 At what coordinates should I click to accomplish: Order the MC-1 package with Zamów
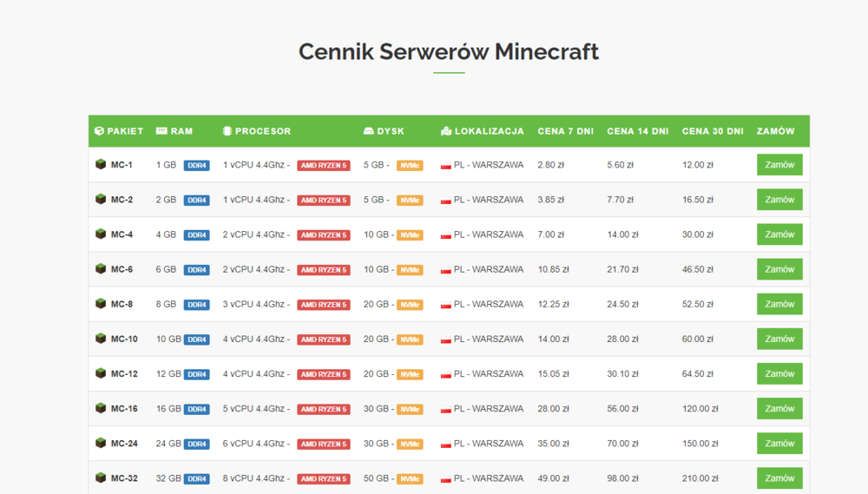click(x=779, y=165)
